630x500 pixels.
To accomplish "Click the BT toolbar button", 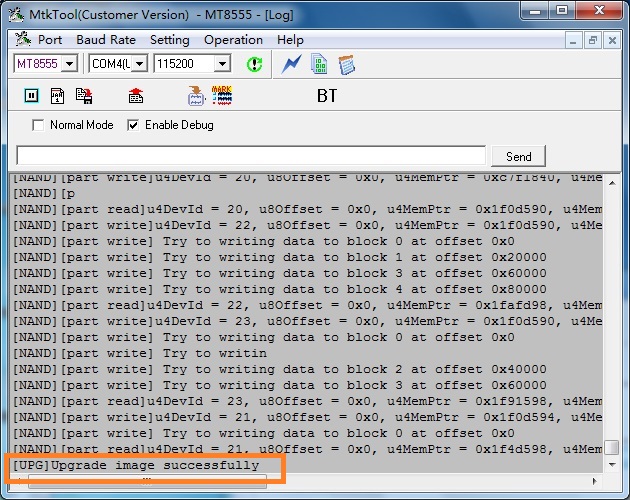I will pyautogui.click(x=327, y=96).
